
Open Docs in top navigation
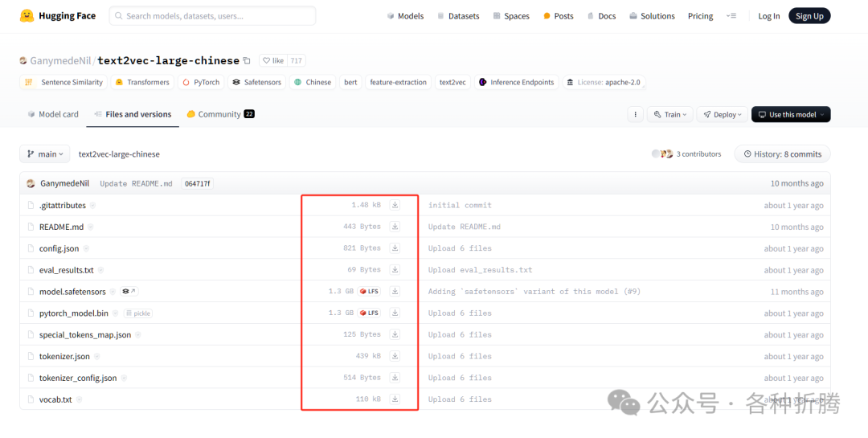pos(601,16)
